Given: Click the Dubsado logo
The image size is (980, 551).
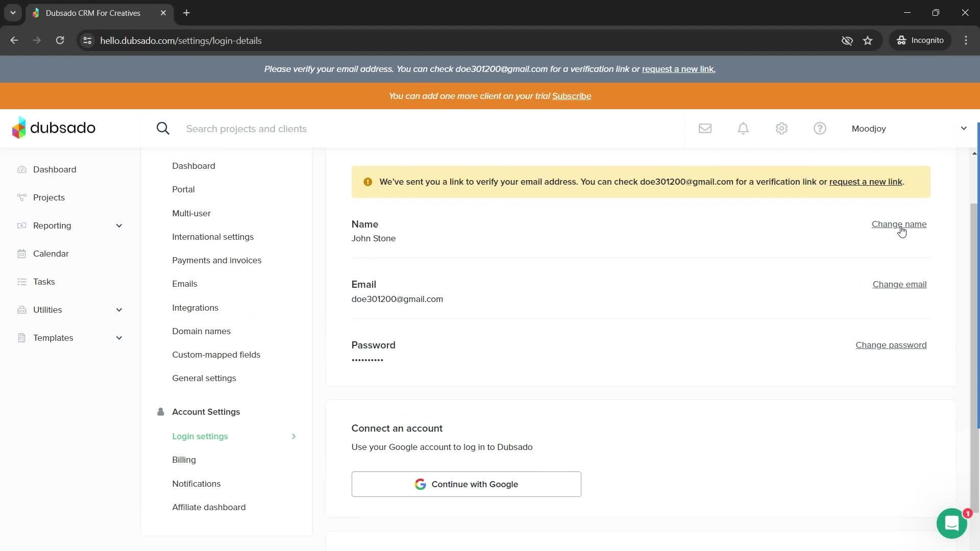Looking at the screenshot, I should (x=54, y=128).
